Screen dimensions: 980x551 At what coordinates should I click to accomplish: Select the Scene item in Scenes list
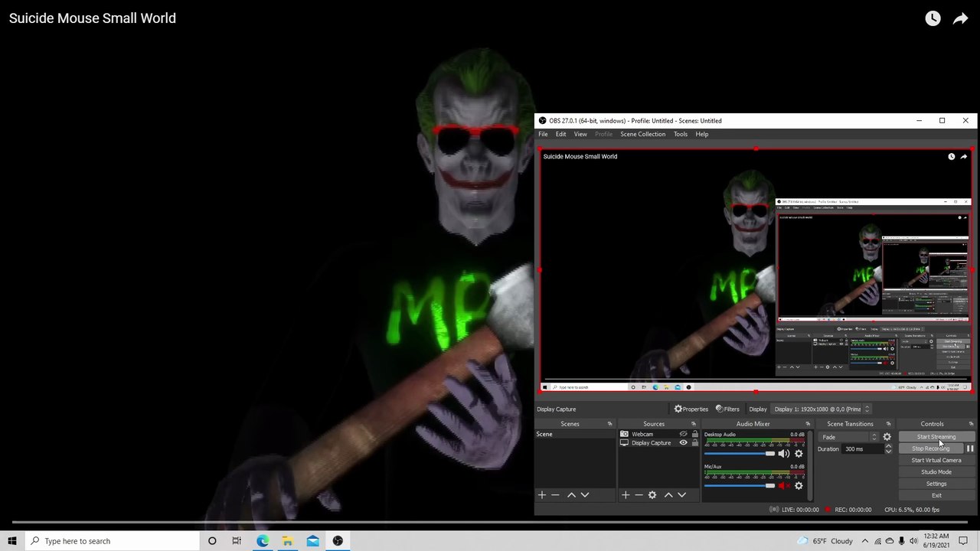(x=576, y=434)
